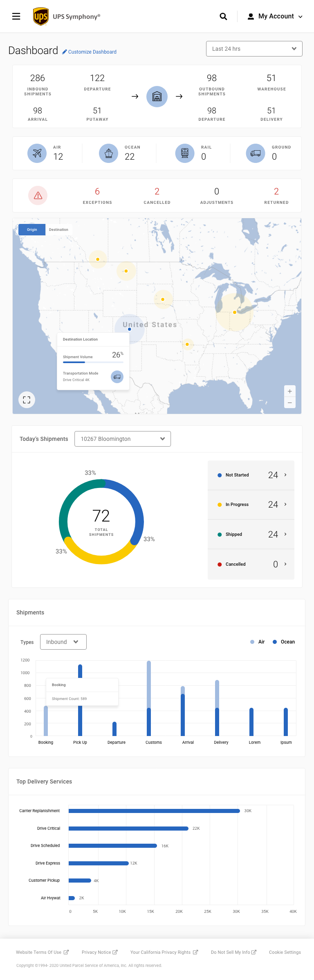
Task: Select the Air airplane mode icon
Action: (x=37, y=154)
